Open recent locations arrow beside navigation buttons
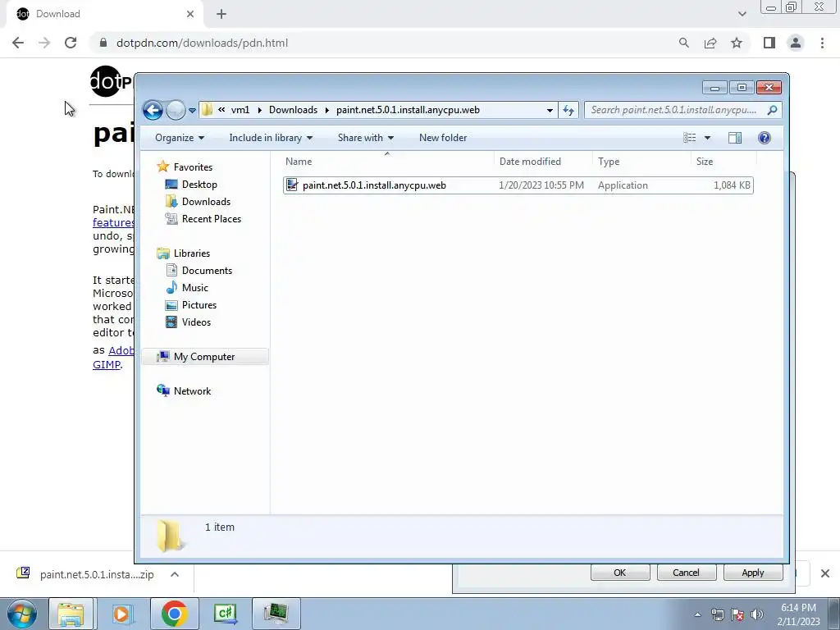 coord(192,111)
